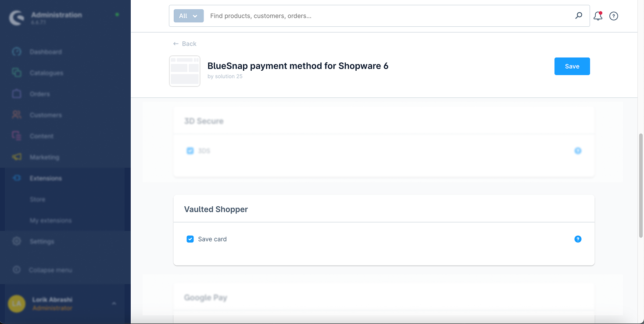Screen dimensions: 644x324
Task: Click the search magnifier icon
Action: click(579, 16)
